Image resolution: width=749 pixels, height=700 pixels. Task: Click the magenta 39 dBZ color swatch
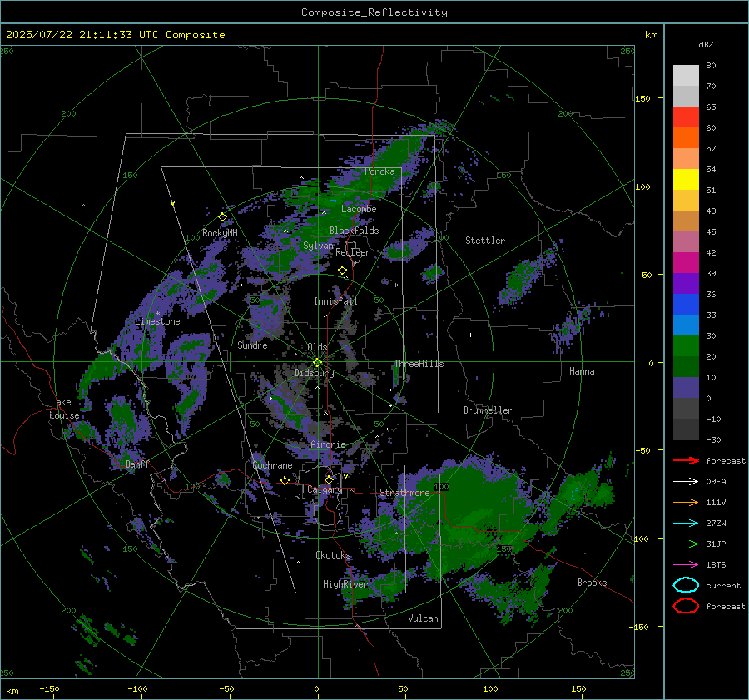686,263
